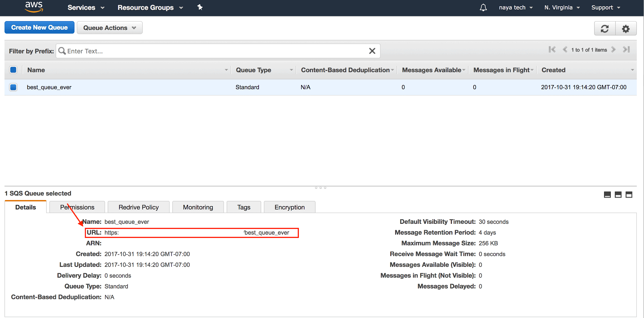Open the Monitoring tab
Viewport: 644px width, 318px height.
pos(198,207)
